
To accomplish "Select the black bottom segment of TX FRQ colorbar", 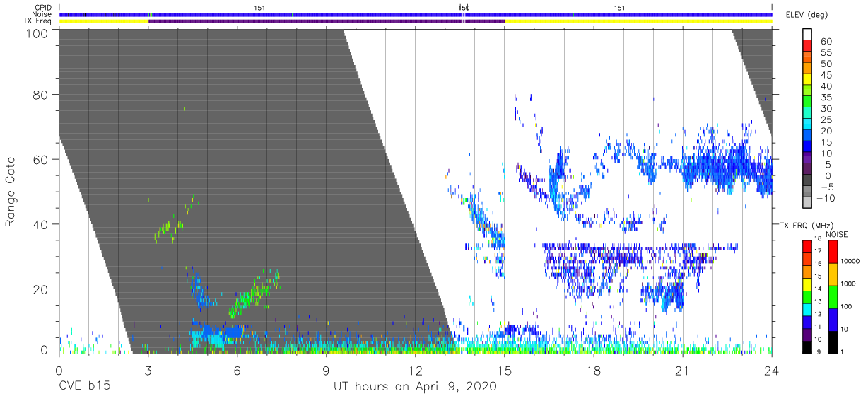I will pos(807,348).
